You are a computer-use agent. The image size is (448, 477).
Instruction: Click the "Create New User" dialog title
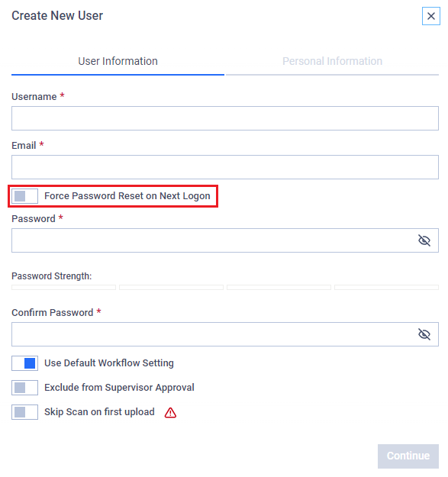57,15
